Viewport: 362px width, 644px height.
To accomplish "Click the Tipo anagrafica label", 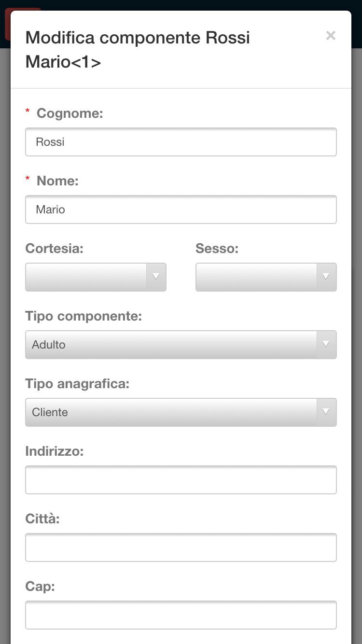I will [78, 384].
